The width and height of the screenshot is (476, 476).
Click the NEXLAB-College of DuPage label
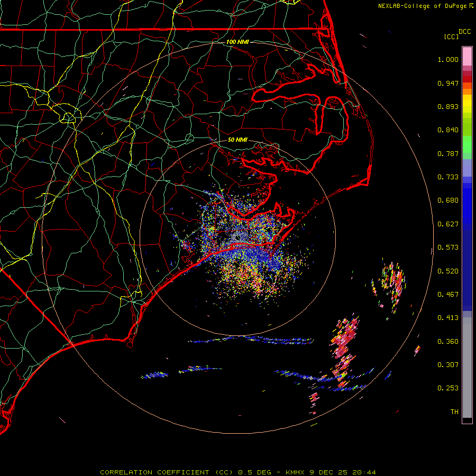pyautogui.click(x=422, y=6)
